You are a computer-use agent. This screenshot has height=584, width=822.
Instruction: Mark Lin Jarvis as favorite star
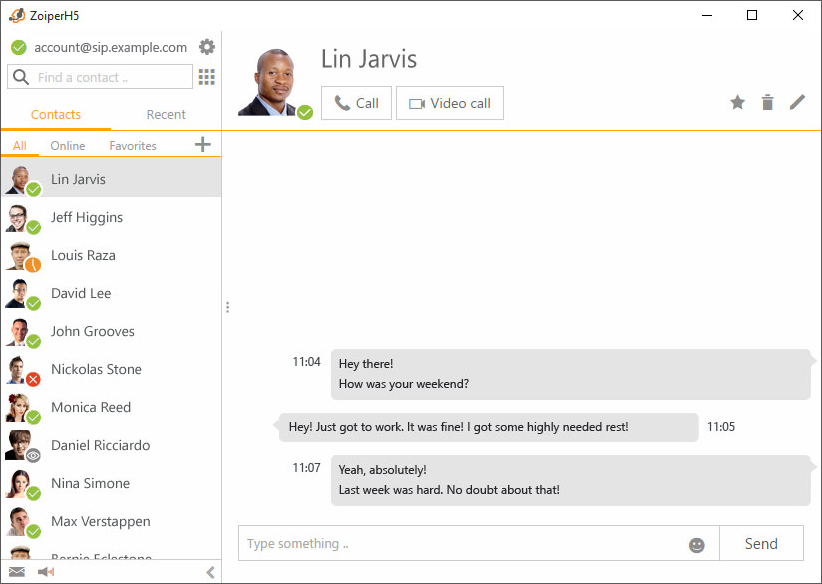737,102
